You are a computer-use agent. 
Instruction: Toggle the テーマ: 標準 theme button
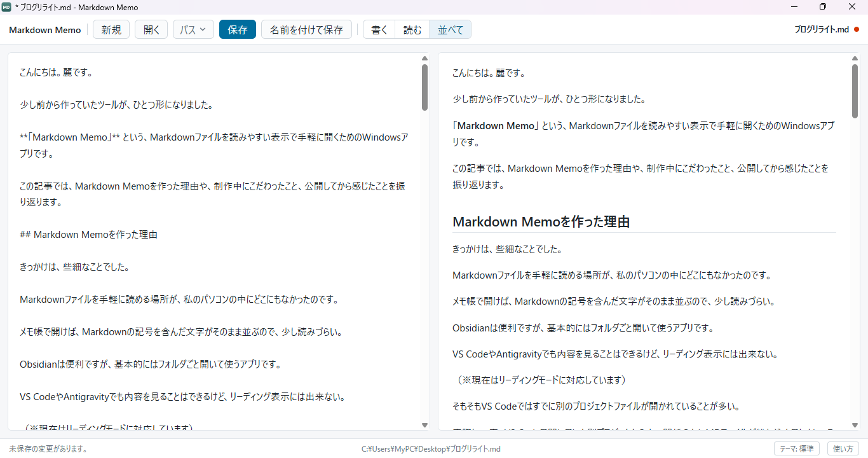pyautogui.click(x=796, y=448)
